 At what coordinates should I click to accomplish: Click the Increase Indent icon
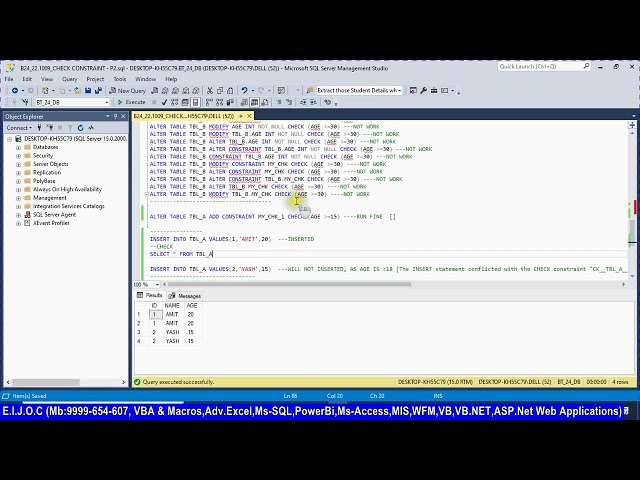click(313, 102)
